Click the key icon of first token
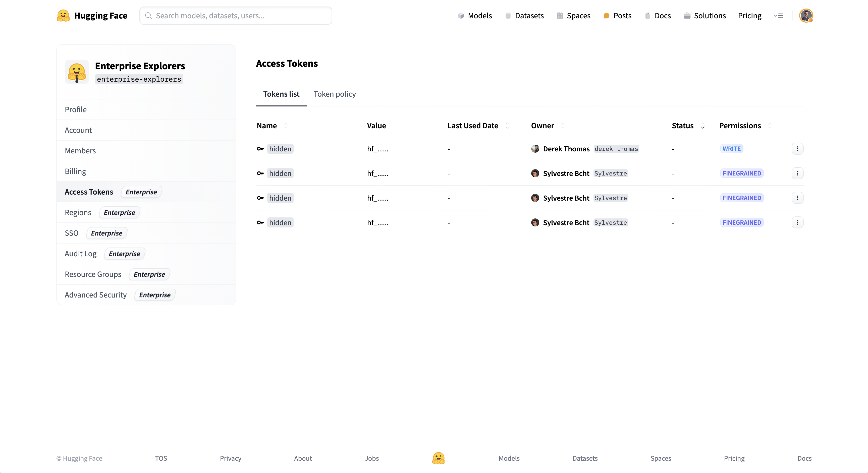Screen dimensions: 868x473 pos(260,149)
